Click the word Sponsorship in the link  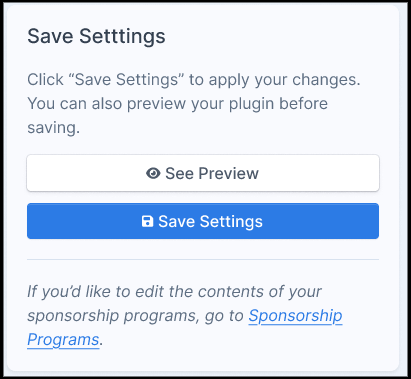pyautogui.click(x=295, y=316)
